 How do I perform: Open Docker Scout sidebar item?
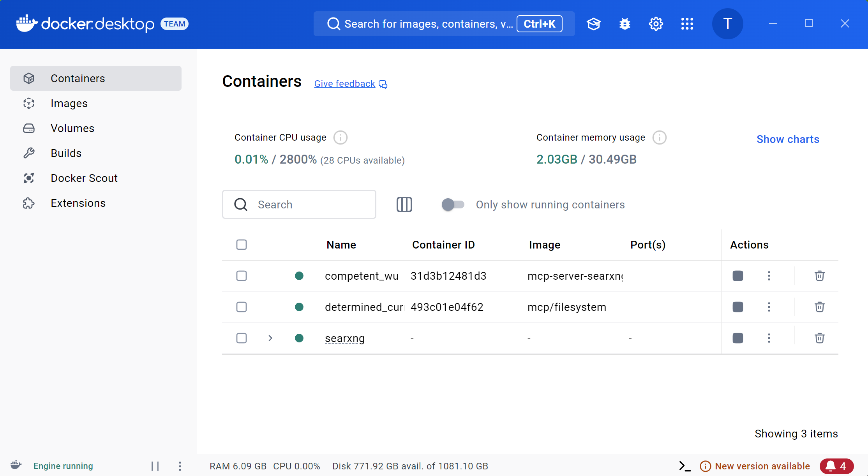tap(84, 178)
